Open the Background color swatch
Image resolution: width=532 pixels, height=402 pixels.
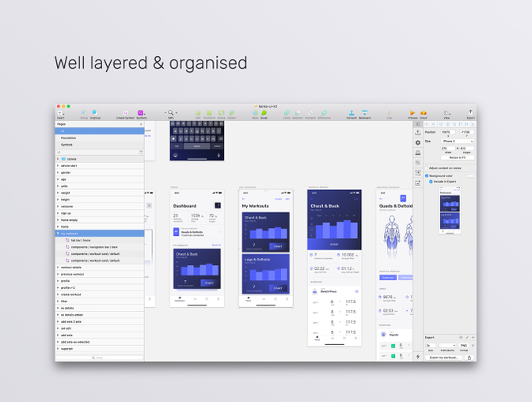point(470,176)
